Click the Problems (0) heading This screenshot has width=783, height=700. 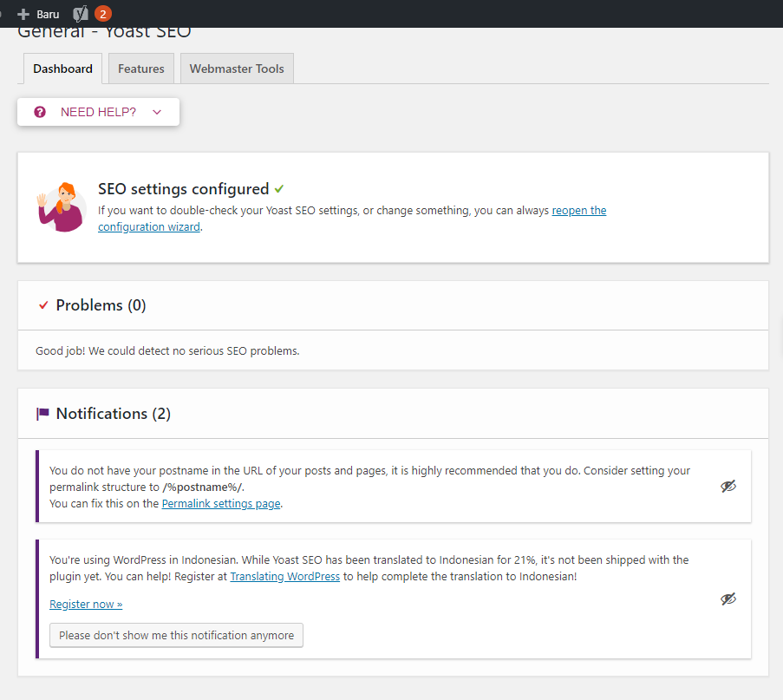coord(101,305)
